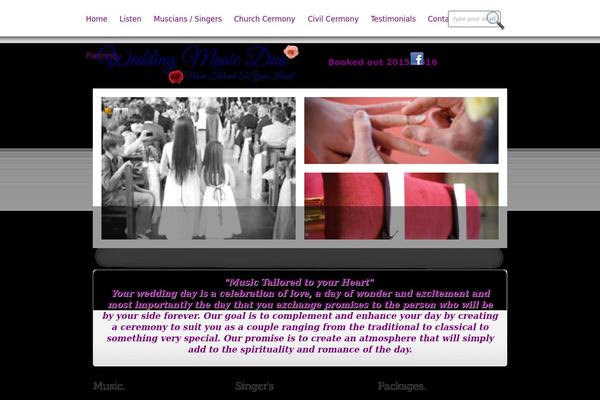Click the Planning link near logo
This screenshot has height=400, width=600.
tap(101, 56)
